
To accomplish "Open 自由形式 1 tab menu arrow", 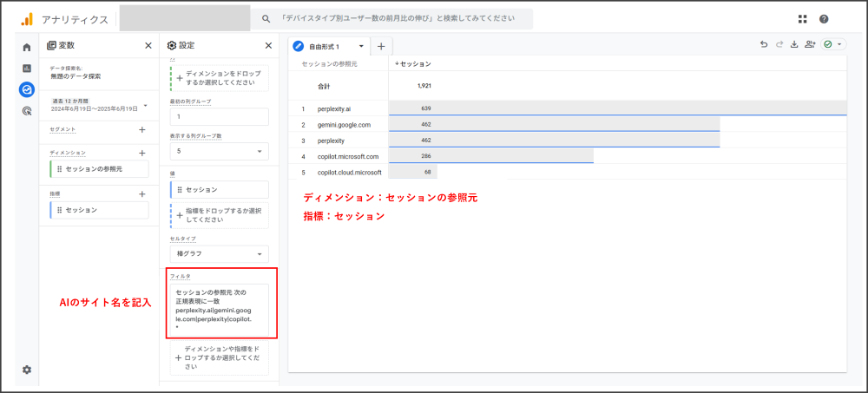I will [x=361, y=47].
